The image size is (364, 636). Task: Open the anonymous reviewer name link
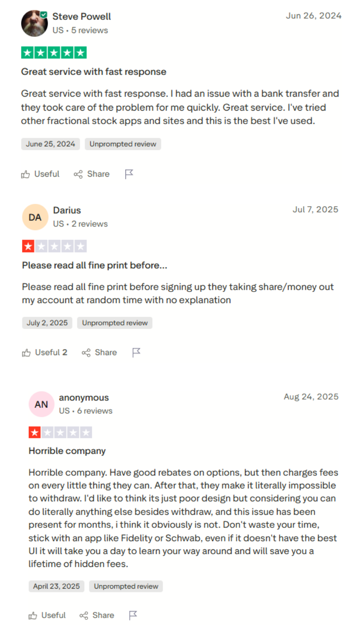point(84,397)
